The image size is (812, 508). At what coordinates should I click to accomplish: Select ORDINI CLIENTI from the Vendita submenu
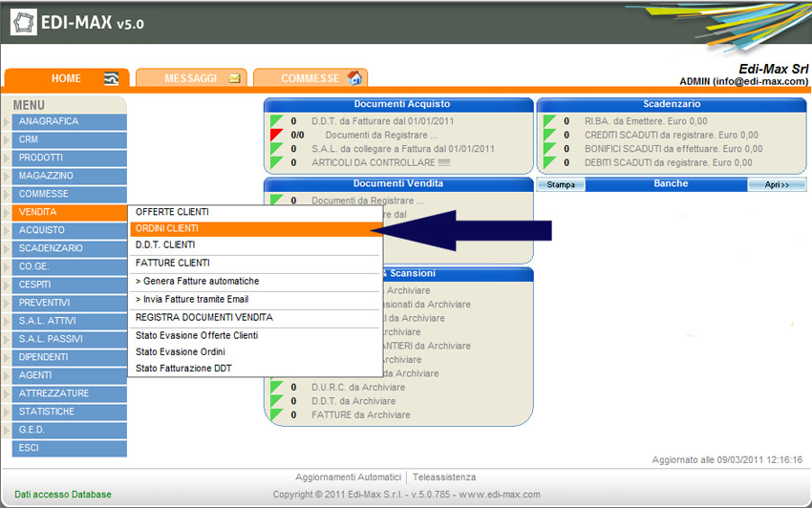point(167,229)
